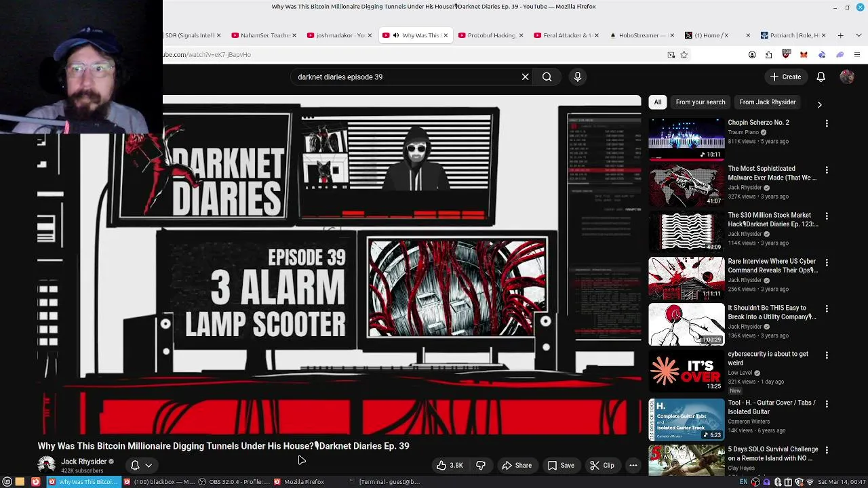The height and width of the screenshot is (488, 868).
Task: Switch to josh madakor tab
Action: 336,35
